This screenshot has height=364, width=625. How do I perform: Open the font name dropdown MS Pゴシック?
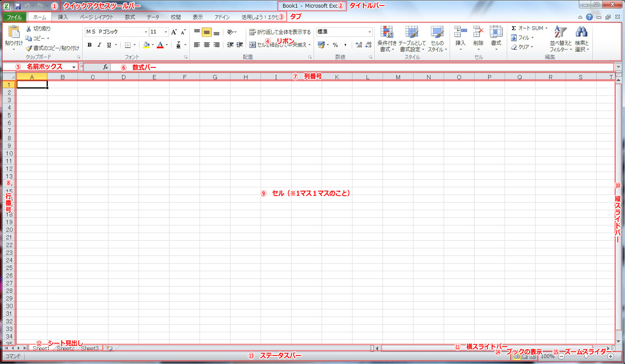[x=146, y=32]
